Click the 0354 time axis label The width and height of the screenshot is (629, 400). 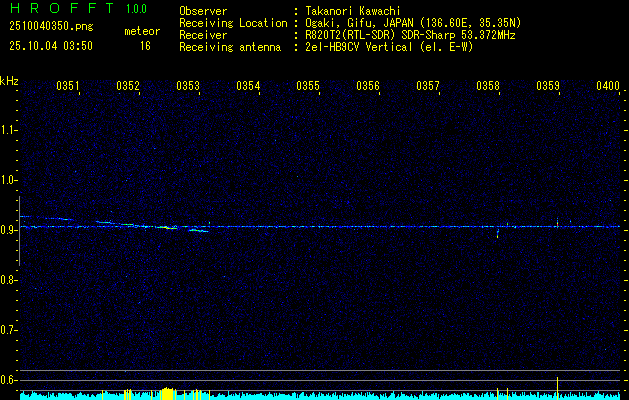coord(248,86)
